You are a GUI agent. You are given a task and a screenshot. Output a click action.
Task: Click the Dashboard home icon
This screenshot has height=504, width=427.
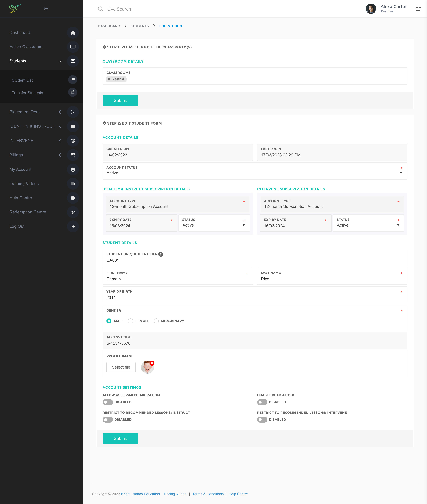(73, 33)
